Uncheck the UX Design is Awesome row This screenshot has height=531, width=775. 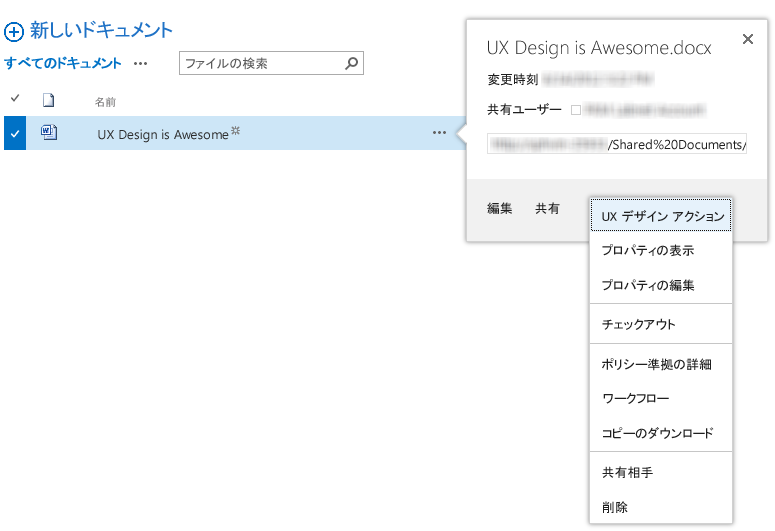pyautogui.click(x=15, y=133)
